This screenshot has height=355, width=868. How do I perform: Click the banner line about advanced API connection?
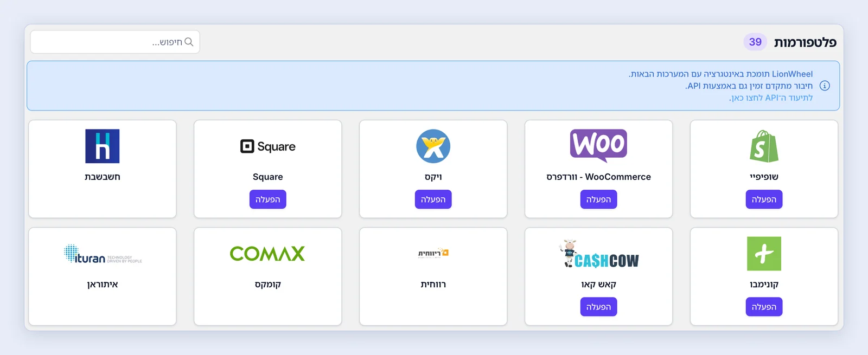[749, 86]
